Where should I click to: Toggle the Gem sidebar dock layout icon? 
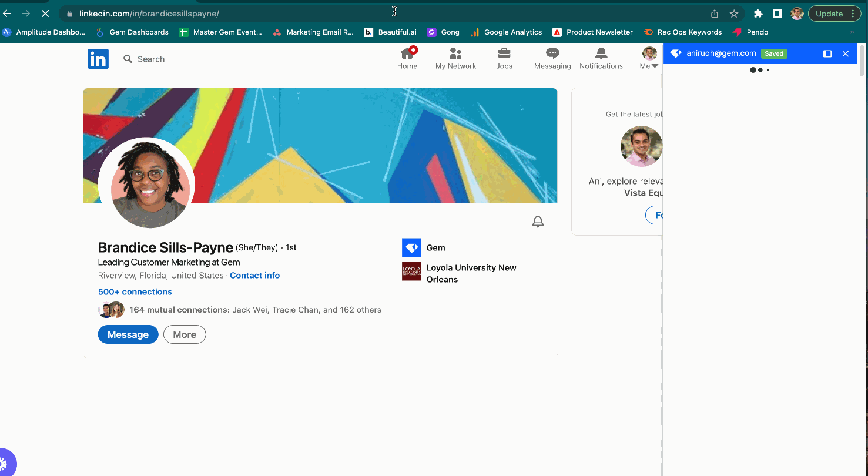click(x=827, y=53)
